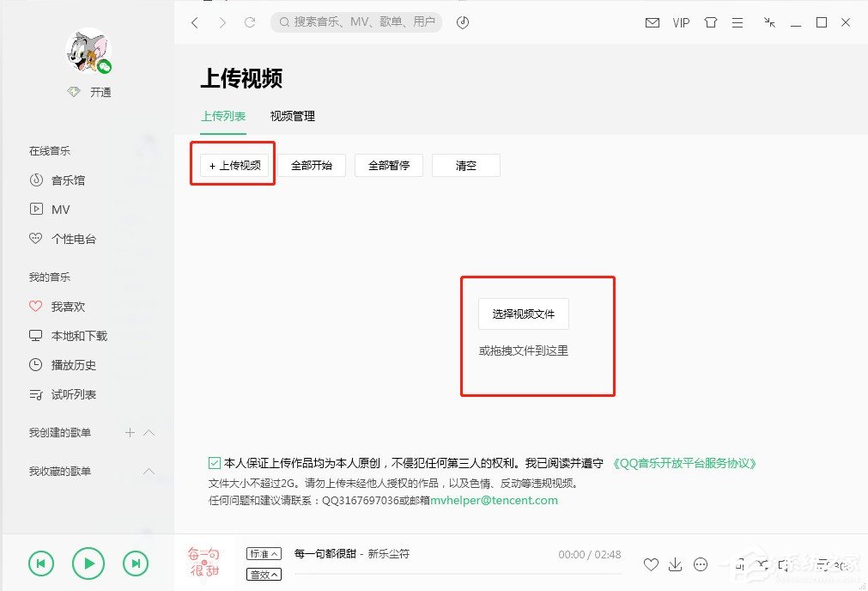Viewport: 868px width, 591px height.
Task: Open more options for current song
Action: point(701,564)
